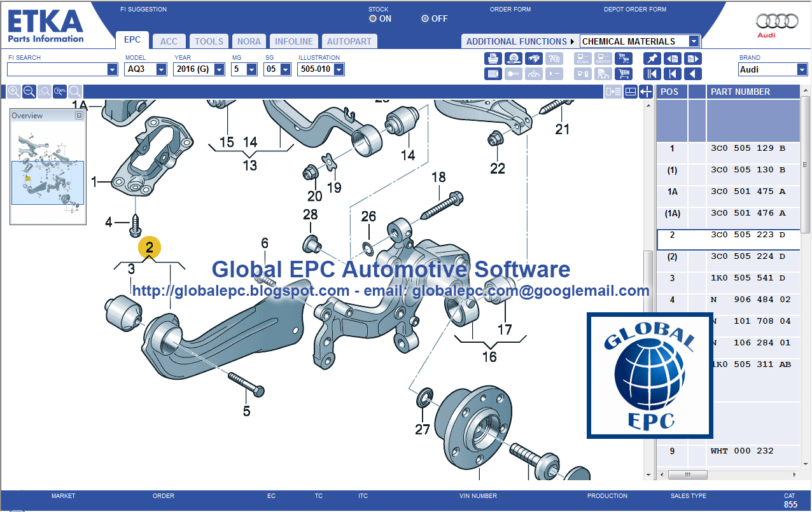Open the SG dropdown showing 05
The height and width of the screenshot is (512, 812).
286,69
